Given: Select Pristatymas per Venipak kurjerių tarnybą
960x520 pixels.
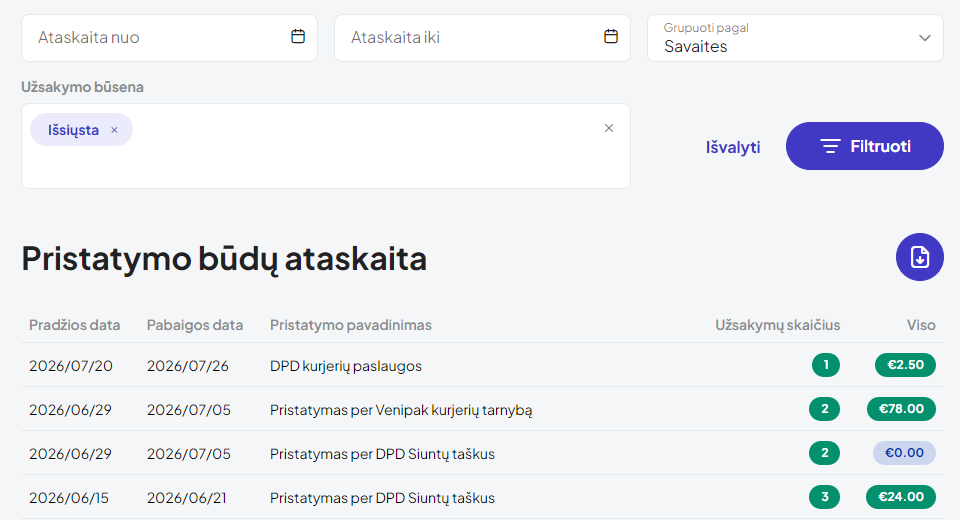Looking at the screenshot, I should click(x=401, y=410).
